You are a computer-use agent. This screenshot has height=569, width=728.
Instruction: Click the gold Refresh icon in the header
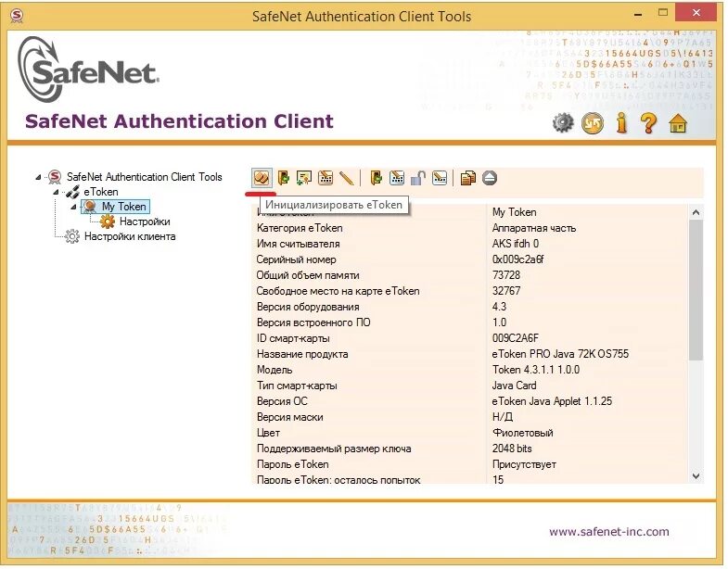coord(593,123)
